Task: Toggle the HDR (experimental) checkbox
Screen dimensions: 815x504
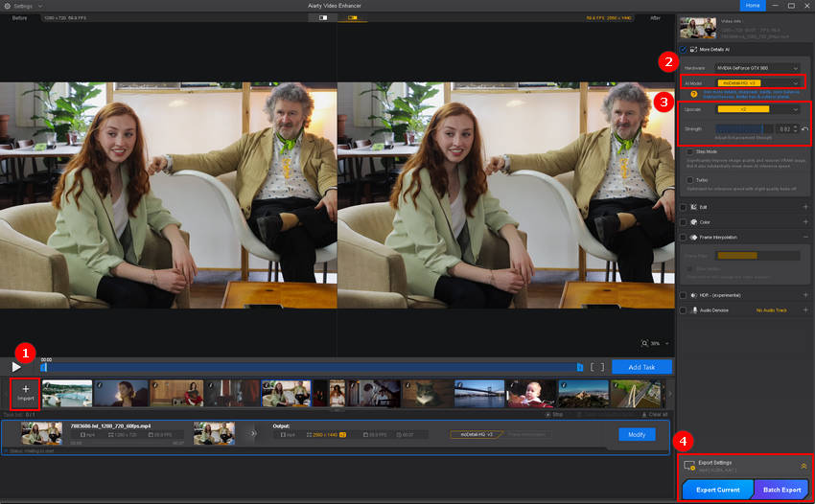Action: click(683, 296)
